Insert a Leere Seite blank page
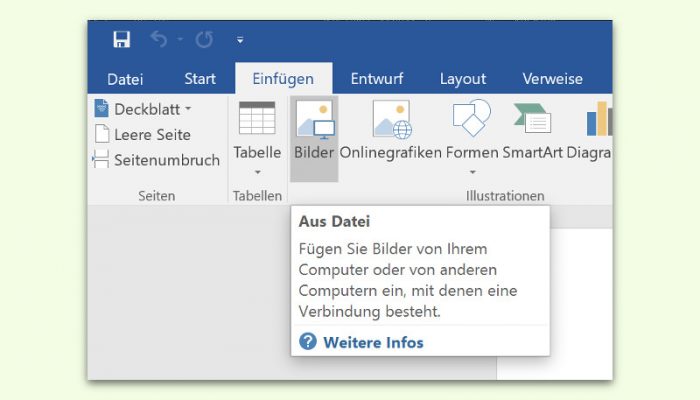Viewport: 700px width, 400px height. (x=143, y=134)
